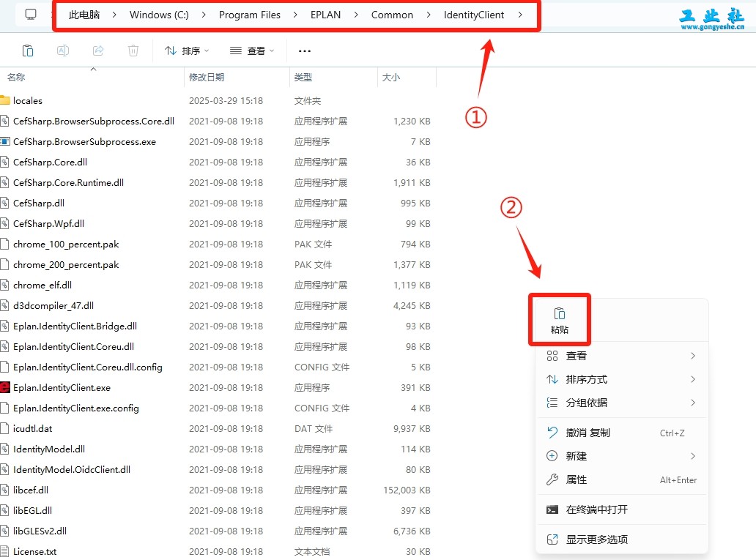Open the Sort (排序) dropdown in toolbar
Image resolution: width=756 pixels, height=560 pixels.
pyautogui.click(x=187, y=51)
